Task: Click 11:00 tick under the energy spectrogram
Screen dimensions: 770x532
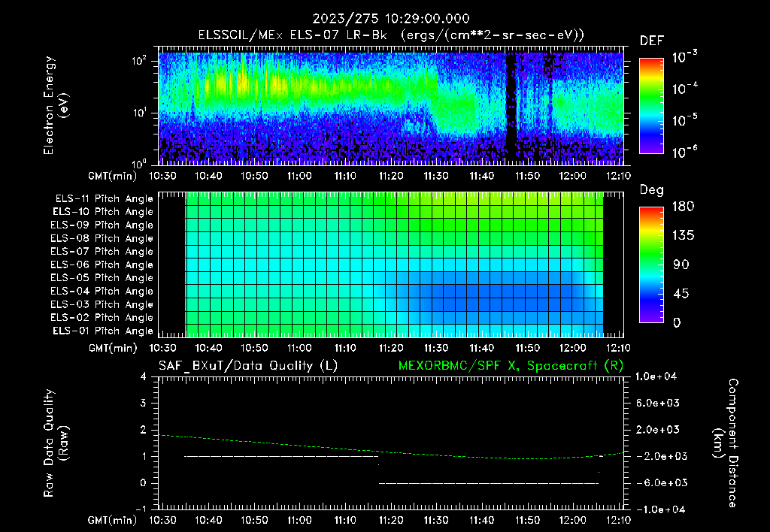Action: [299, 176]
